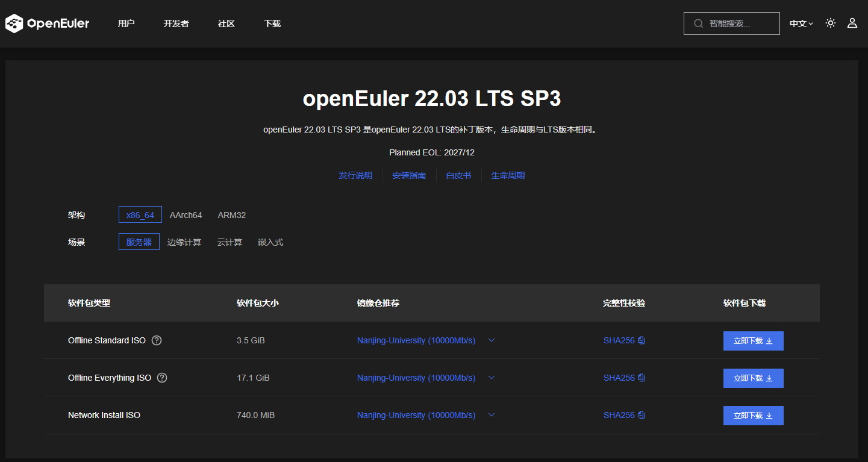Open the user account icon
Image resolution: width=868 pixels, height=462 pixels.
click(x=852, y=23)
